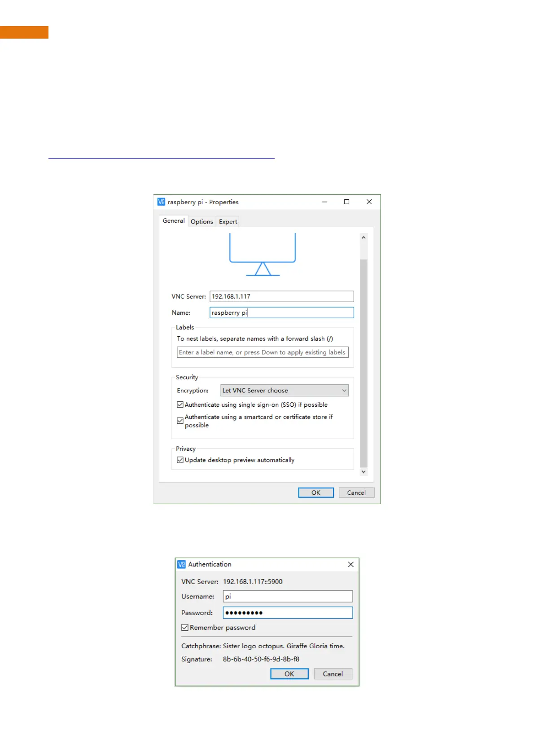The width and height of the screenshot is (534, 756).
Task: Open the Encryption dropdown
Action: (285, 391)
